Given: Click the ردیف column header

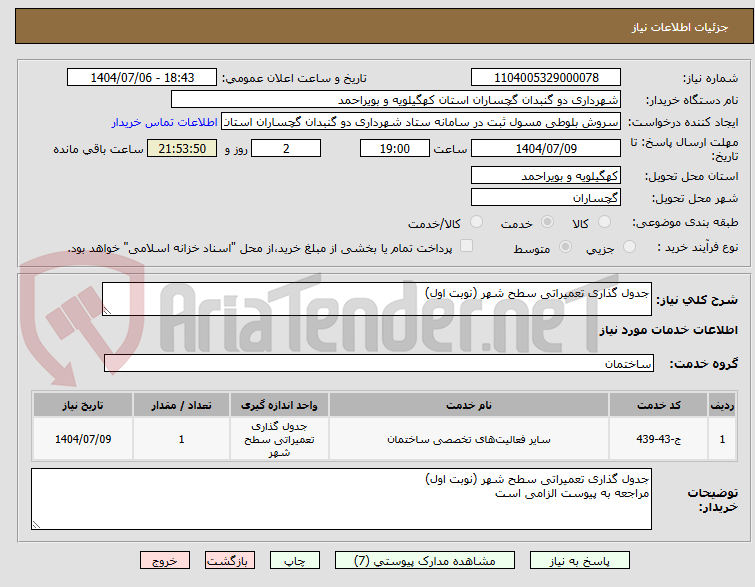Looking at the screenshot, I should pyautogui.click(x=722, y=405).
